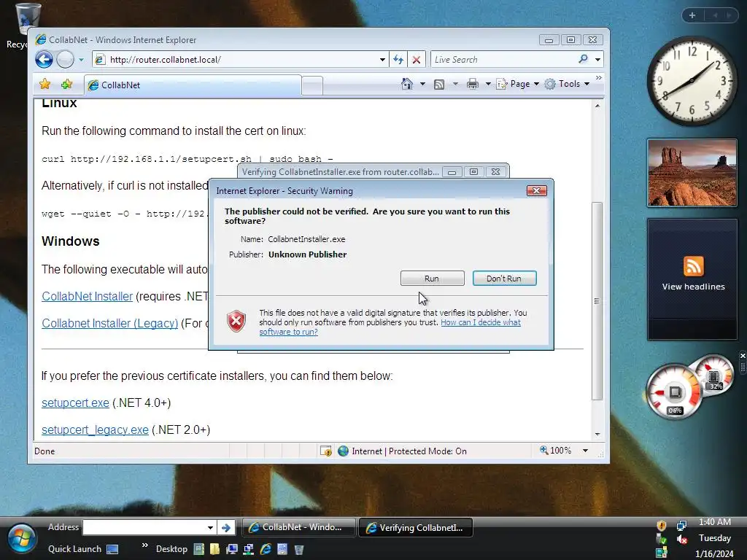Open a new blank tab
This screenshot has height=560, width=747.
click(x=312, y=86)
